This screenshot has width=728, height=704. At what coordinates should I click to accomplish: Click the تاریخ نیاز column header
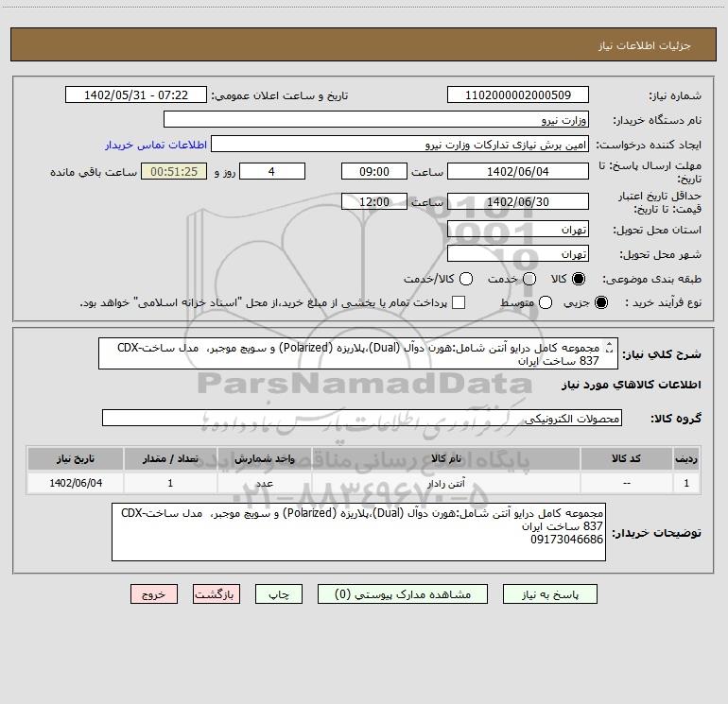click(x=76, y=458)
